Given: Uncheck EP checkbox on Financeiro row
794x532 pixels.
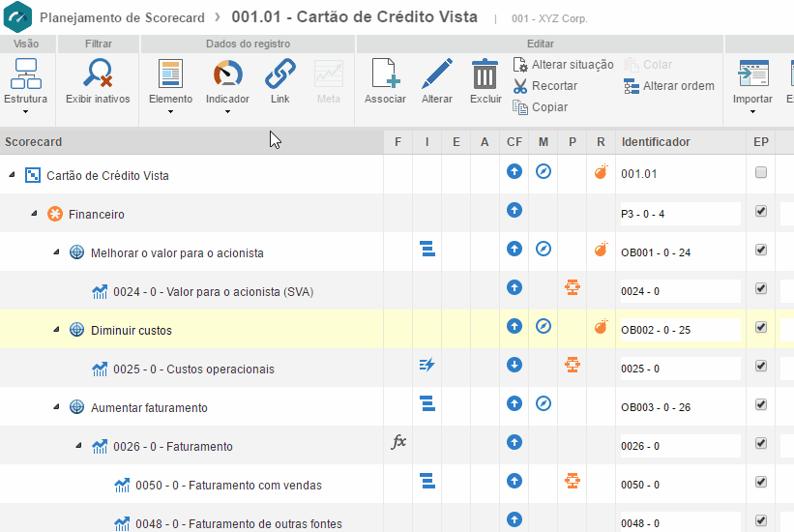Looking at the screenshot, I should [x=761, y=211].
